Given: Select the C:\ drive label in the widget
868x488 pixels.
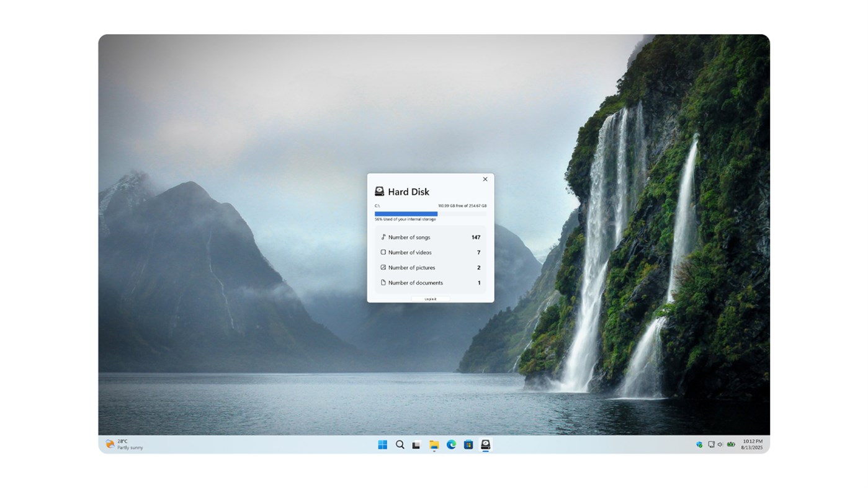Looking at the screenshot, I should pos(377,205).
